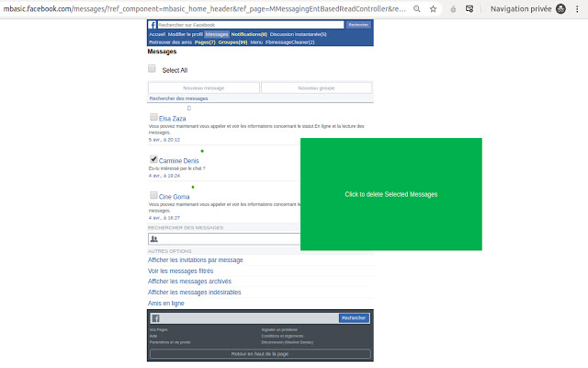Focus the footer search input field
The width and height of the screenshot is (588, 368).
coord(250,318)
